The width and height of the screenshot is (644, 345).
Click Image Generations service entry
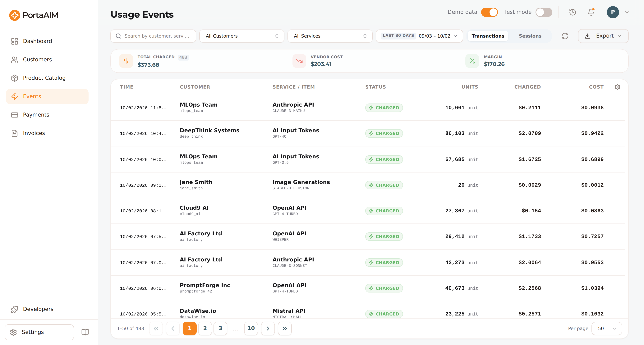(301, 182)
